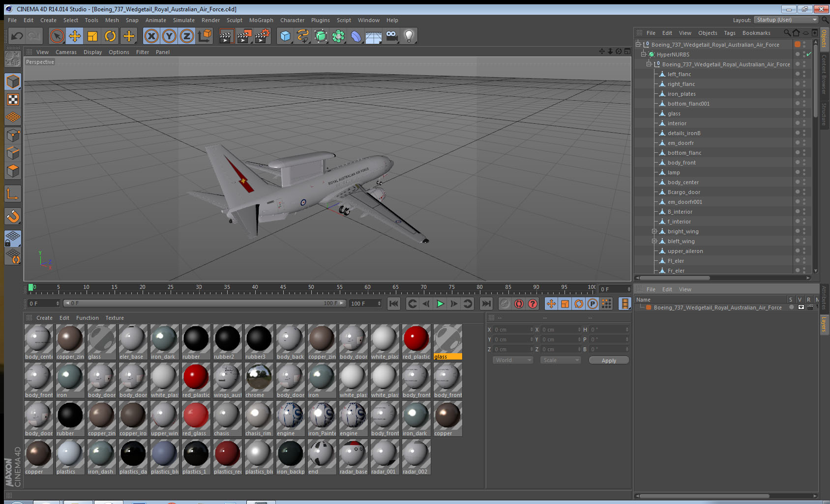Add a light object icon
The image size is (830, 504).
[409, 36]
